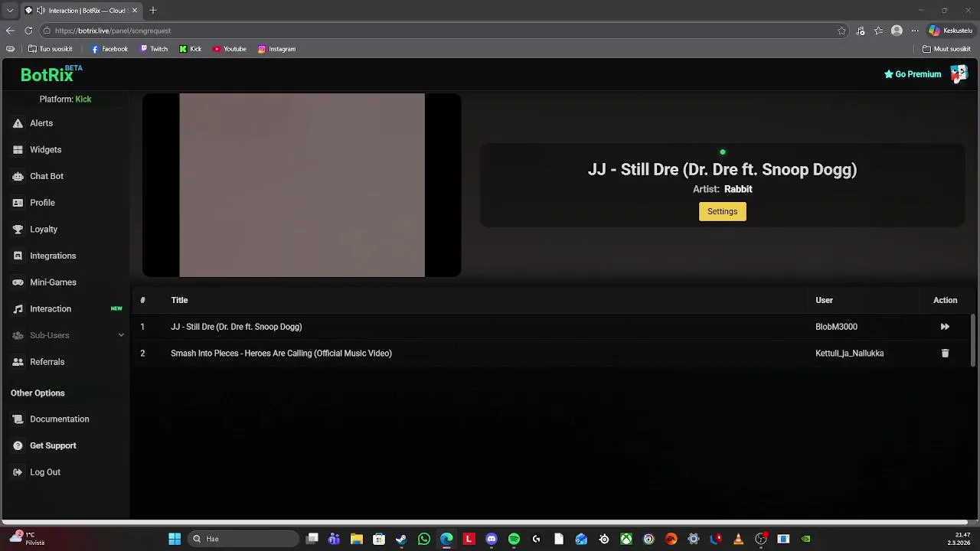This screenshot has height=551, width=980.
Task: Open the Alerts sidebar section
Action: click(x=41, y=123)
